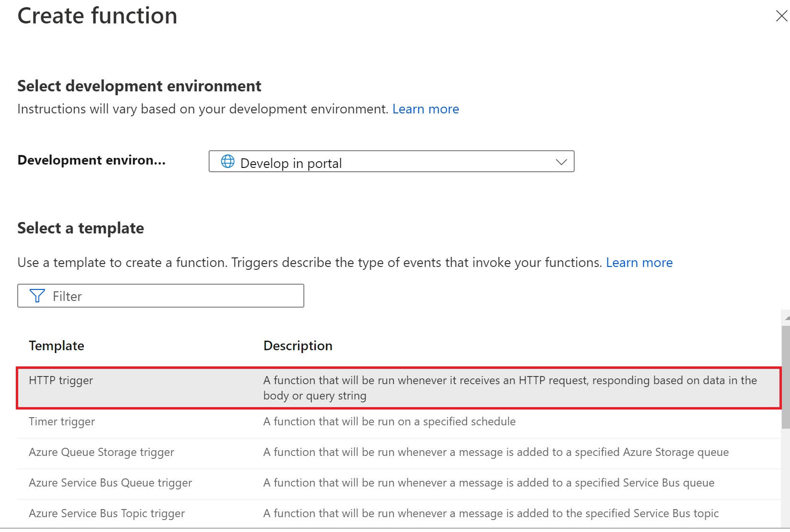Select the HTTP trigger template
This screenshot has height=532, width=790.
pos(61,381)
